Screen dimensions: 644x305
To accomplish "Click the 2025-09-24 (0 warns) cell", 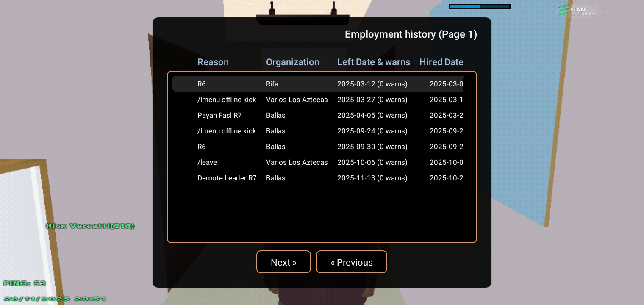I will click(372, 131).
